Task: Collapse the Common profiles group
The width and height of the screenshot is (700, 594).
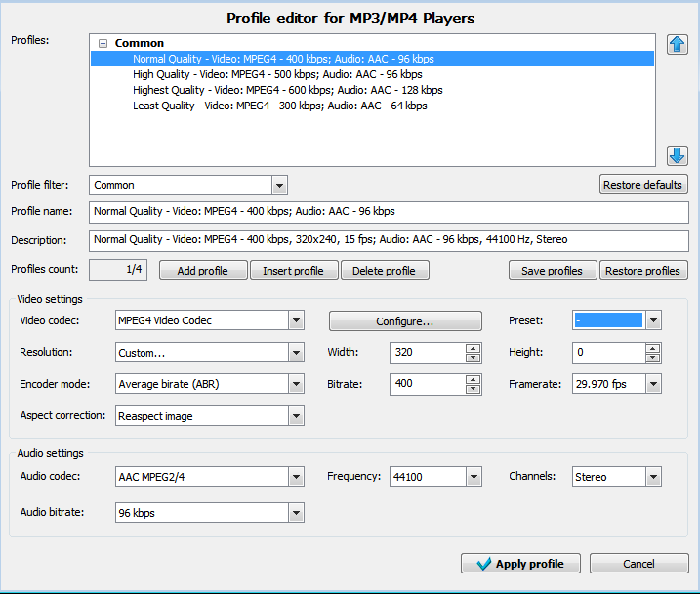Action: (103, 43)
